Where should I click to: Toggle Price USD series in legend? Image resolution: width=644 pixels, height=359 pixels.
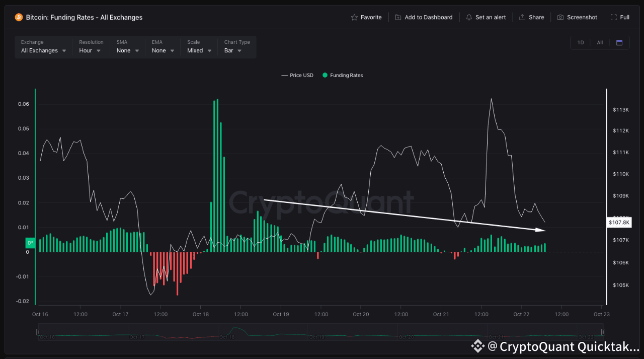pyautogui.click(x=297, y=76)
